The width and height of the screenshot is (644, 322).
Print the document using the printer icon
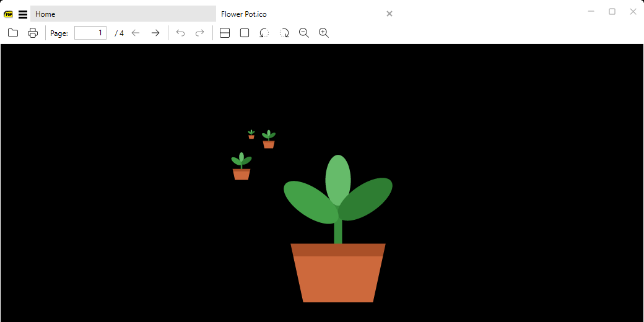point(32,33)
